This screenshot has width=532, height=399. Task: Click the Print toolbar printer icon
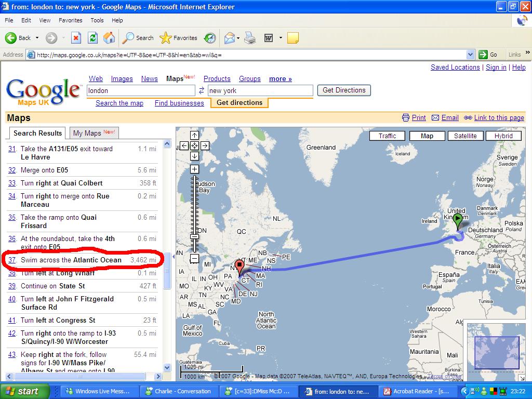(x=250, y=38)
